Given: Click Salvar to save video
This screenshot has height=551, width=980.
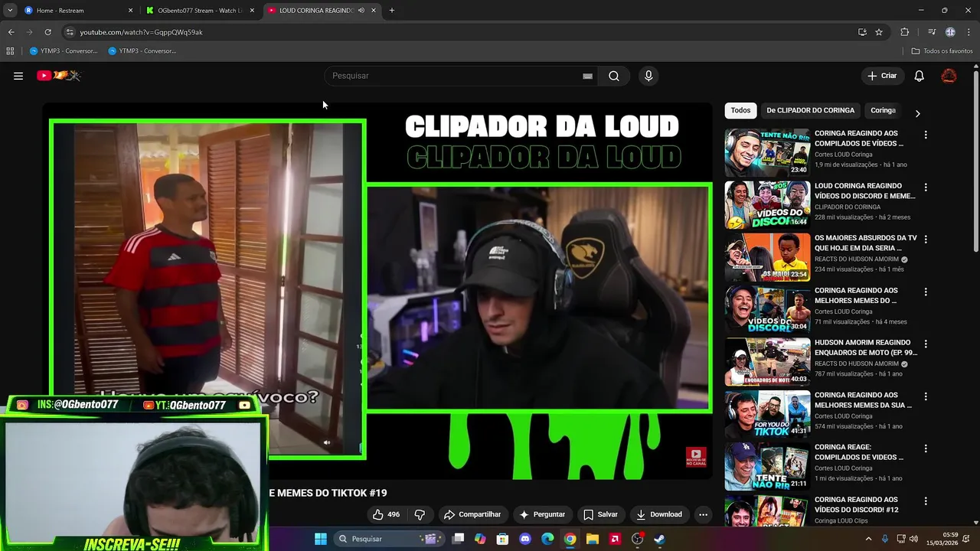Looking at the screenshot, I should click(600, 514).
